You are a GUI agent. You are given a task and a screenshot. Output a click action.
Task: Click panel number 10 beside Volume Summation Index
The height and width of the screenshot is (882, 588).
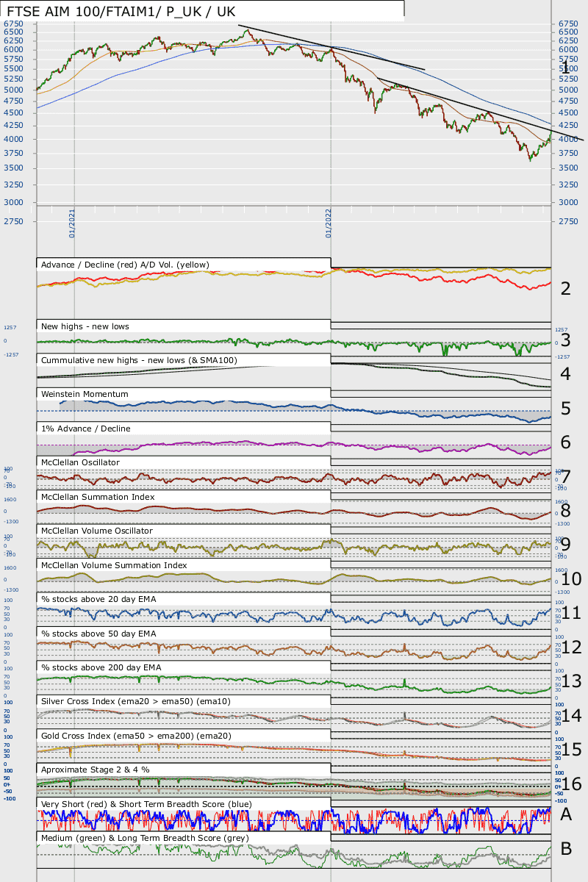click(571, 579)
